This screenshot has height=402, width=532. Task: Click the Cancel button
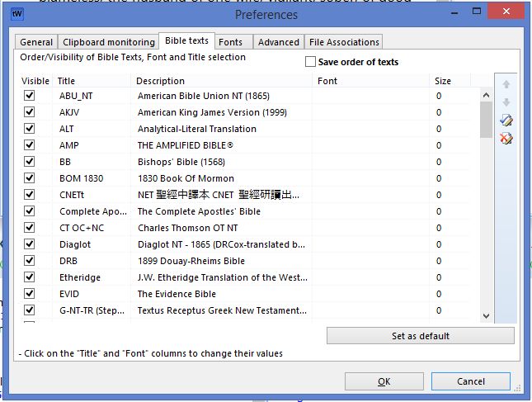pyautogui.click(x=471, y=381)
